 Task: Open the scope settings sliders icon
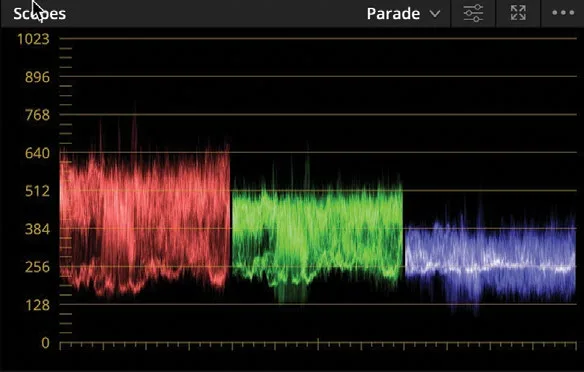pyautogui.click(x=473, y=13)
